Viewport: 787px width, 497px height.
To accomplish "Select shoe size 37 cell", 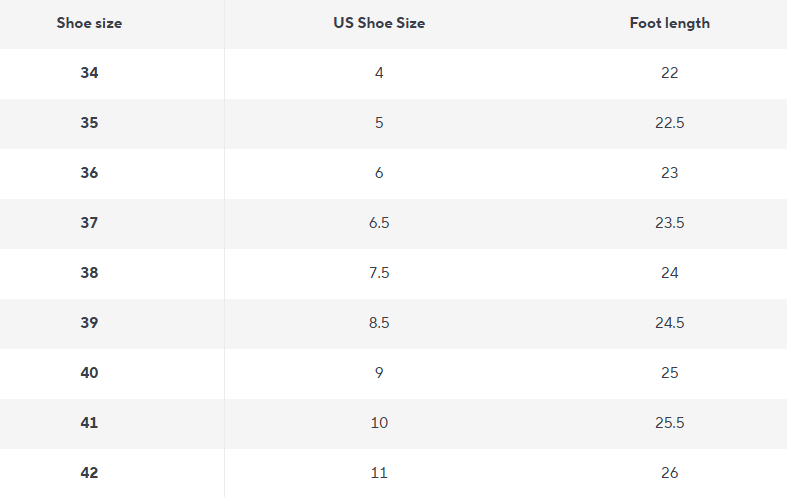I will 89,223.
